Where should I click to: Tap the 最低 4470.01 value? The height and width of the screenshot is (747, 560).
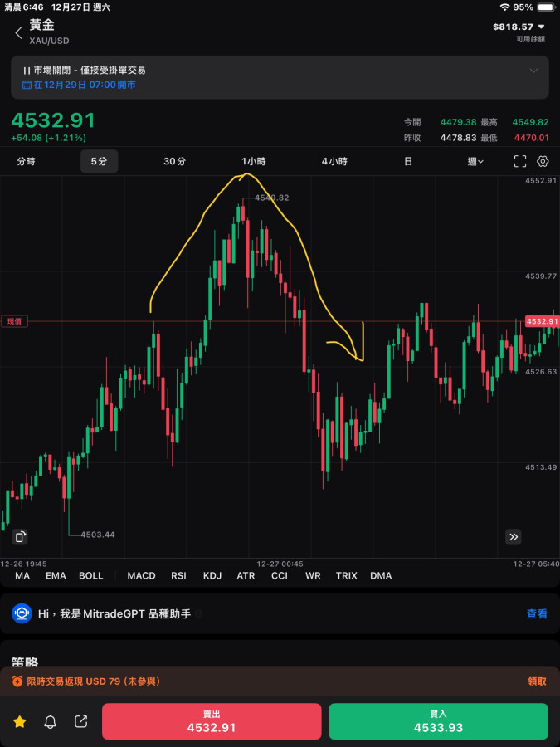click(532, 138)
